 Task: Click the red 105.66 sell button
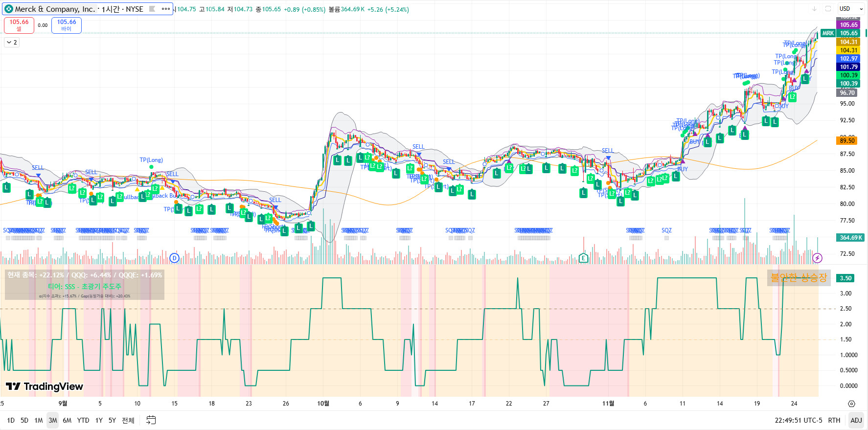click(x=19, y=25)
